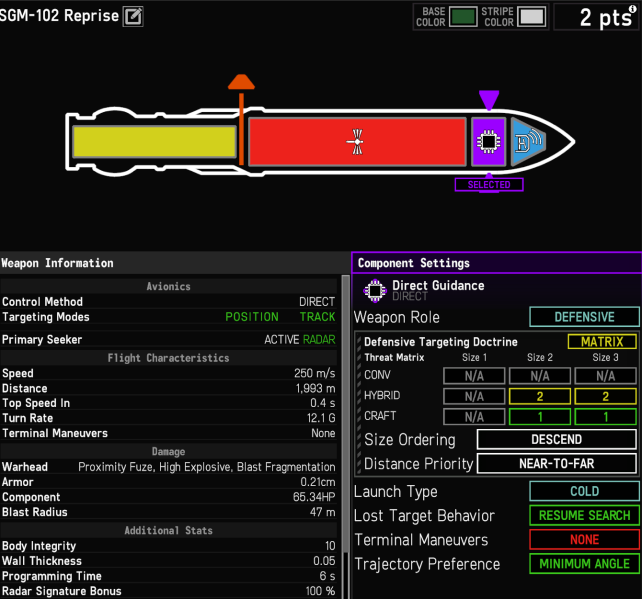This screenshot has height=599, width=642.
Task: Click the Component Settings panel header
Action: [x=497, y=263]
